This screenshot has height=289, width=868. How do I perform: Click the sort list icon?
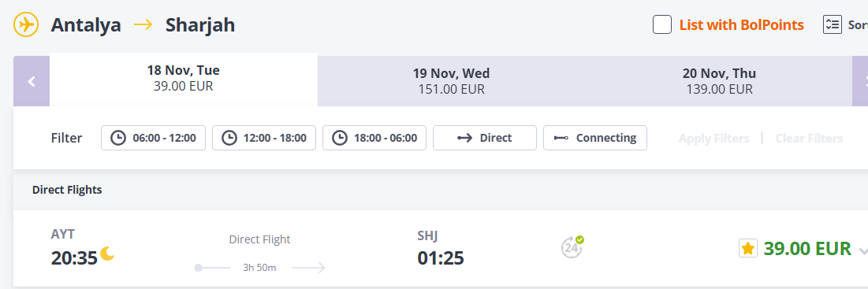[x=832, y=25]
